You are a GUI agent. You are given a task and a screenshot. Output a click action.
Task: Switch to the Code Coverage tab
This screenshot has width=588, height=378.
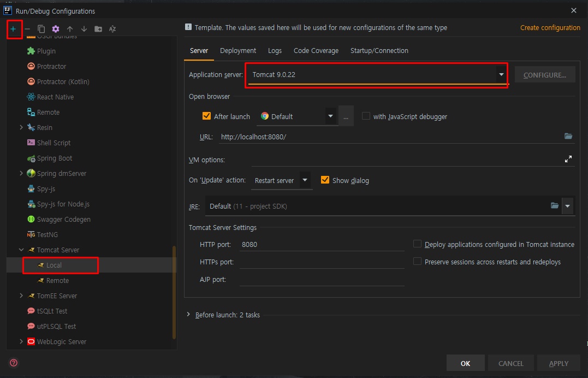(316, 51)
